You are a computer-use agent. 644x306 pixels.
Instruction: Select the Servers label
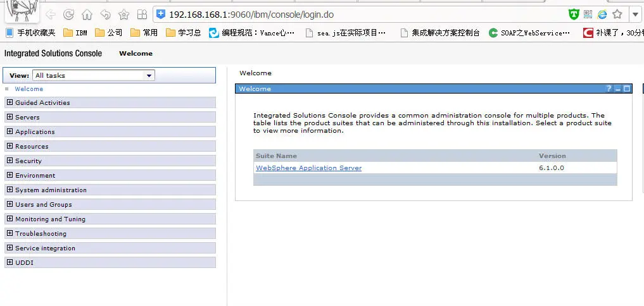pos(27,118)
